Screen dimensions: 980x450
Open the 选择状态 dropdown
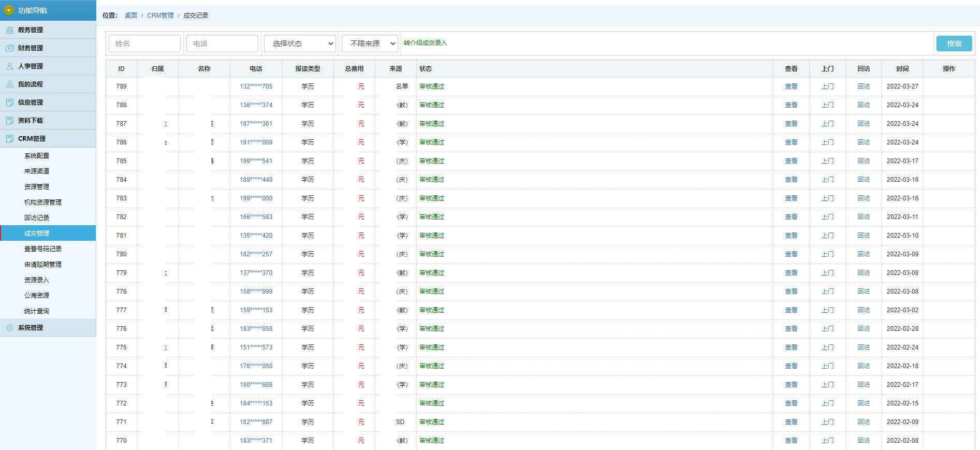(x=300, y=43)
